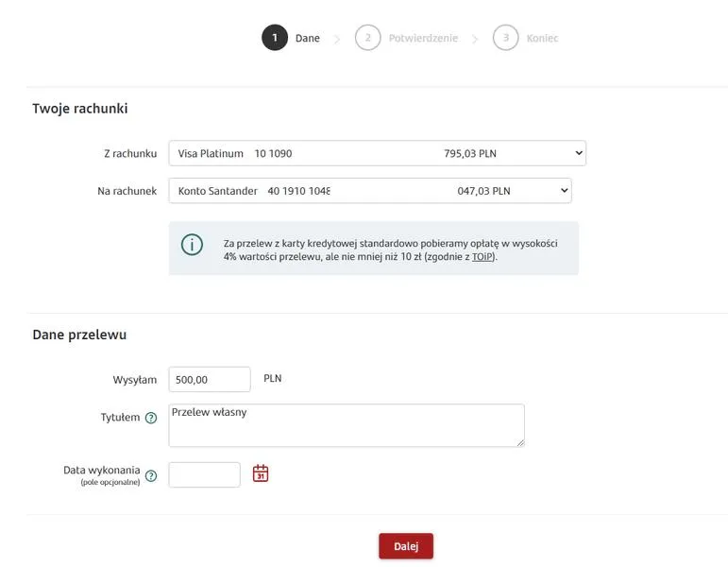Click chevron arrow after Potwierdzenie step
The image size is (728, 567).
click(x=475, y=40)
